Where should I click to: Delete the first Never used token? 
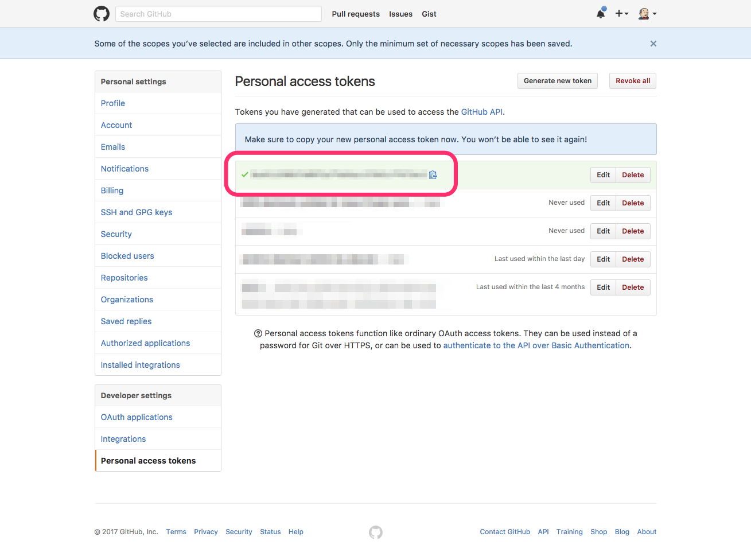tap(633, 203)
